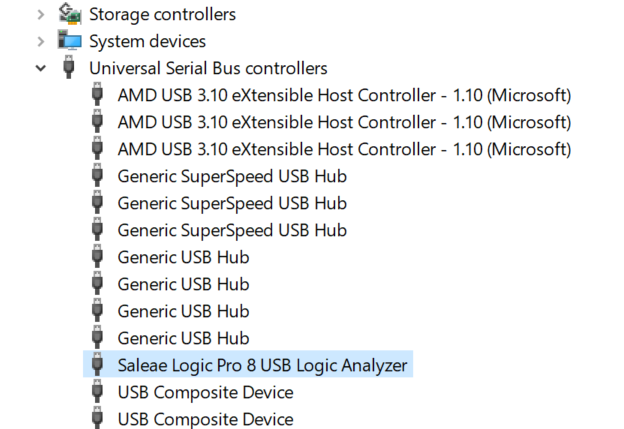Click the last USB Composite Device icon
624x429 pixels.
pyautogui.click(x=97, y=419)
